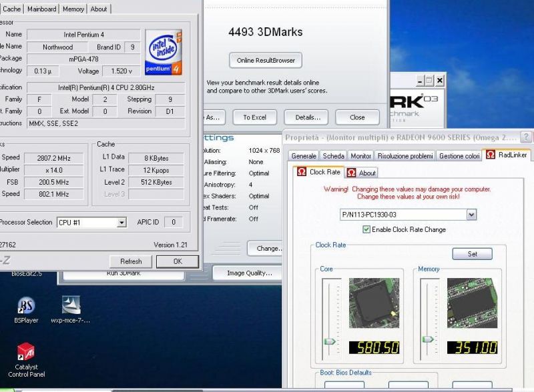Toggle Enable Clock Rate Change checkbox
This screenshot has width=534, height=392.
click(366, 229)
